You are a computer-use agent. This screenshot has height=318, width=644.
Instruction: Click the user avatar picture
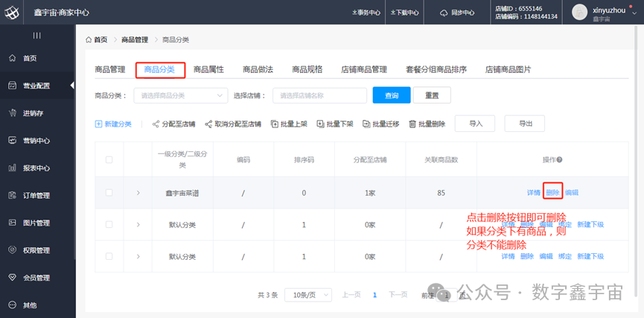click(579, 13)
